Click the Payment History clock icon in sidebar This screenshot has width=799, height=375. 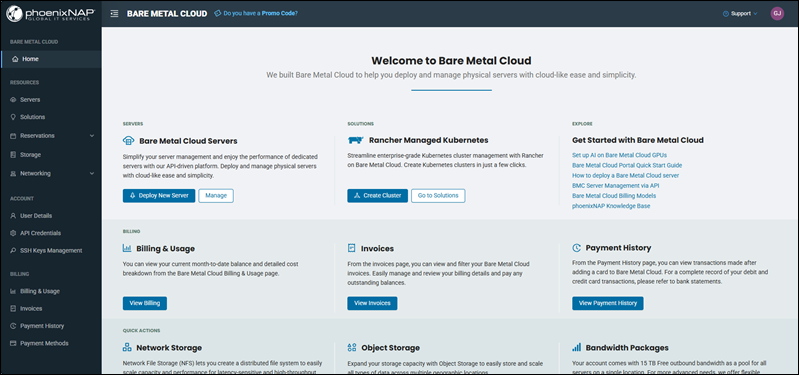tap(13, 326)
